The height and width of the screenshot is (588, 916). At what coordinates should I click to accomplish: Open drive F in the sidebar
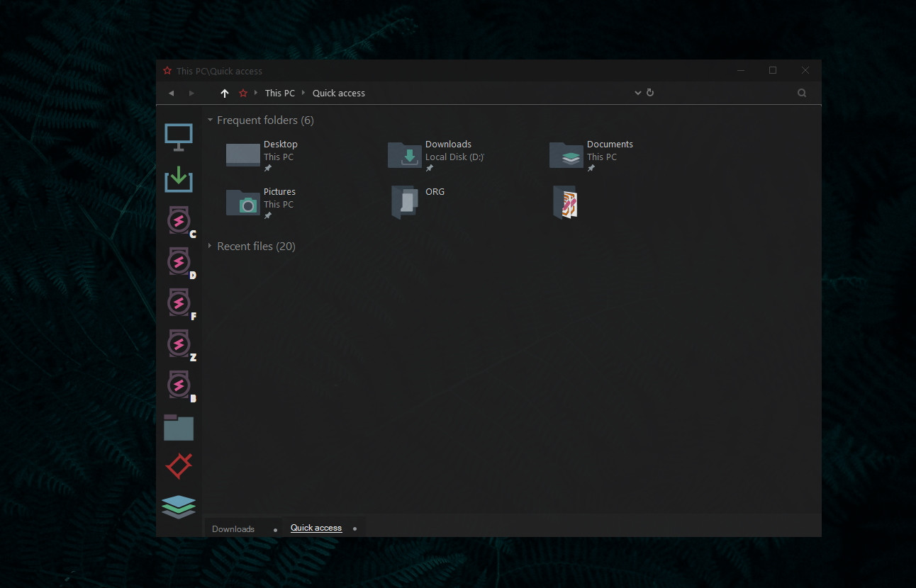[180, 303]
